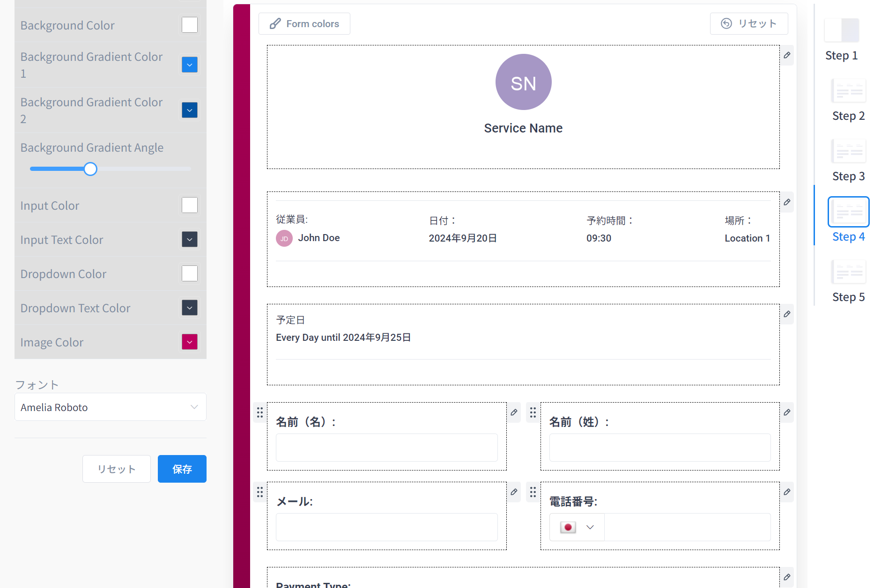The image size is (896, 588).
Task: Switch to Step 5
Action: (848, 281)
